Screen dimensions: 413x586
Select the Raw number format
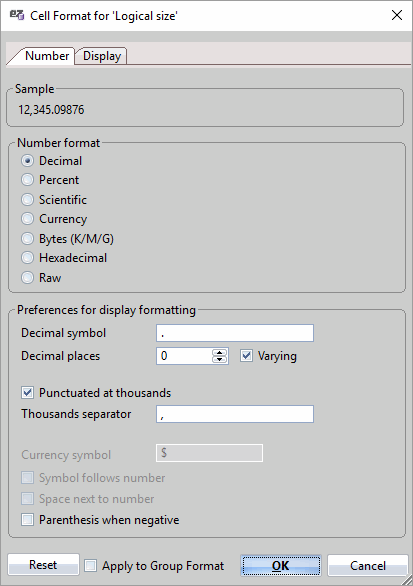pyautogui.click(x=27, y=278)
